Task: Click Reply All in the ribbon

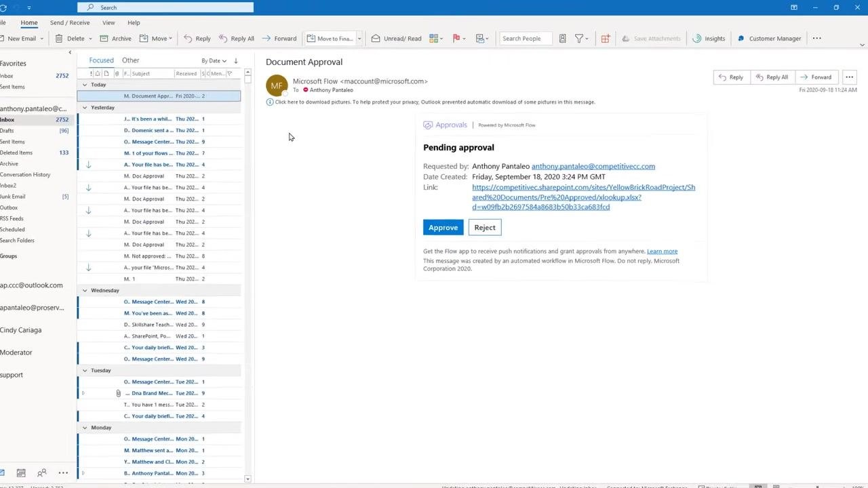Action: pos(237,39)
